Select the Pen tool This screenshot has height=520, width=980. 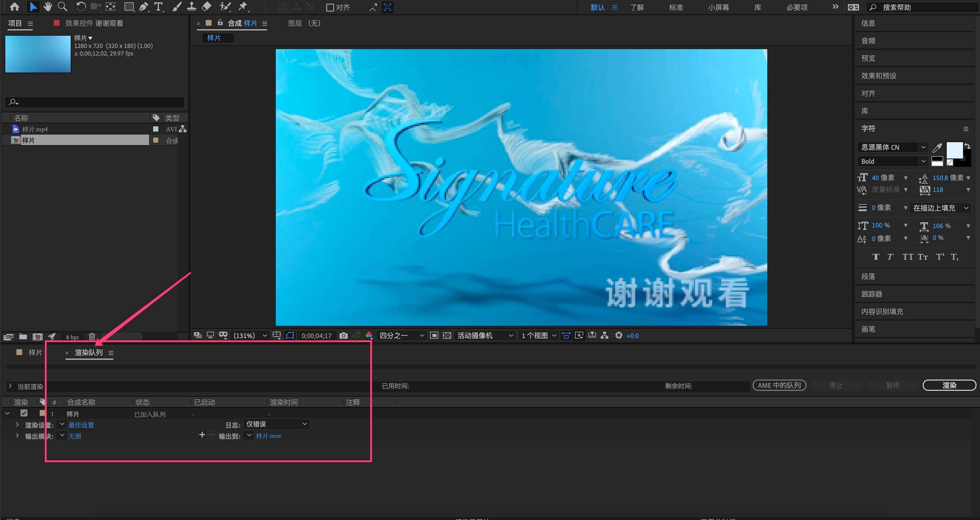click(143, 6)
